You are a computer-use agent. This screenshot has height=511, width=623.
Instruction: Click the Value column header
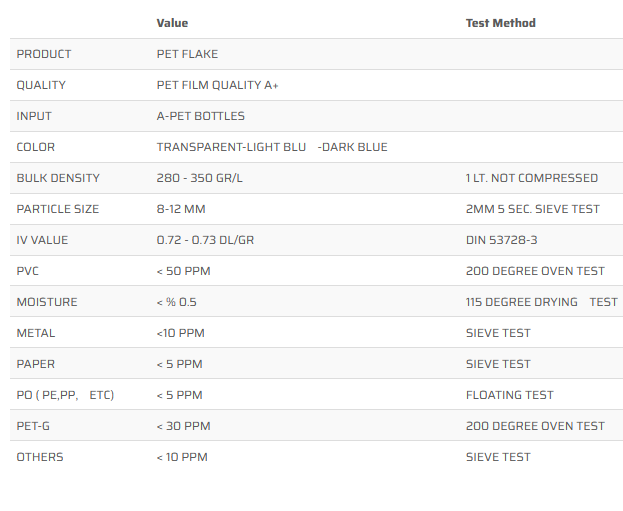click(x=172, y=23)
